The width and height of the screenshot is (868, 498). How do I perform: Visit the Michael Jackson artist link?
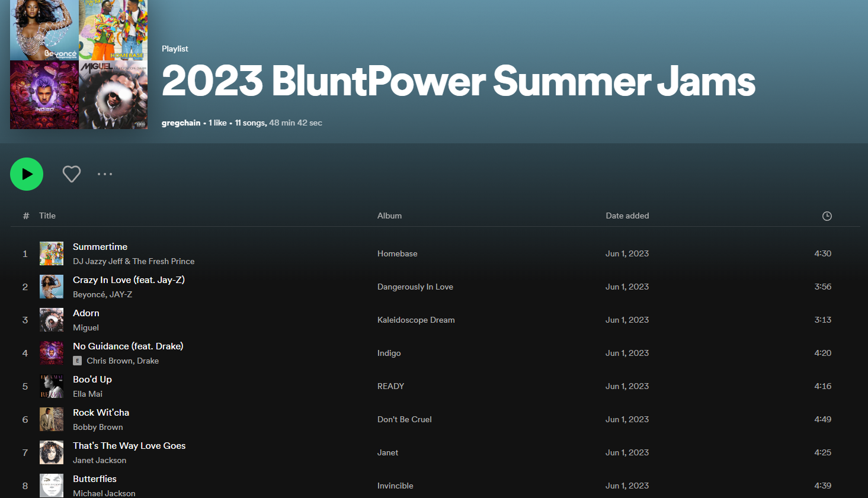(104, 493)
